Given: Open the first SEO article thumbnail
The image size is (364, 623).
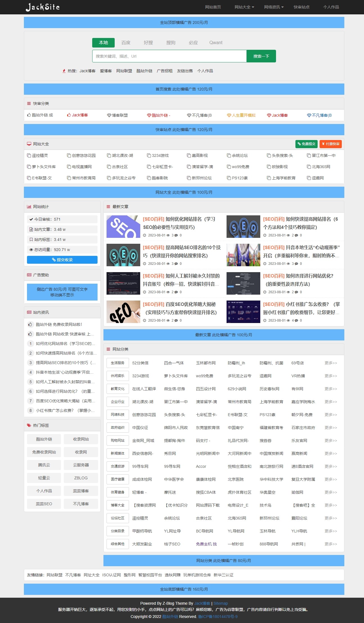Looking at the screenshot, I should click(123, 227).
